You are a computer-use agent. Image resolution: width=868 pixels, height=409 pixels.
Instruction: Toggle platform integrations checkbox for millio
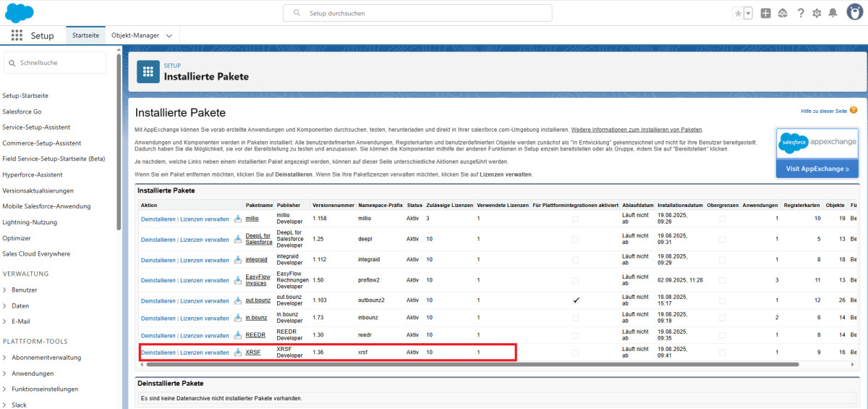576,218
